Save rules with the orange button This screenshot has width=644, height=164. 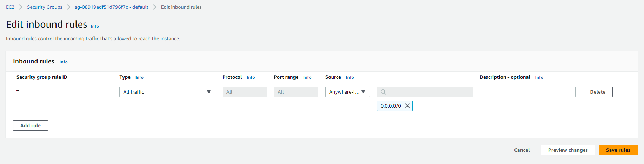(x=618, y=150)
